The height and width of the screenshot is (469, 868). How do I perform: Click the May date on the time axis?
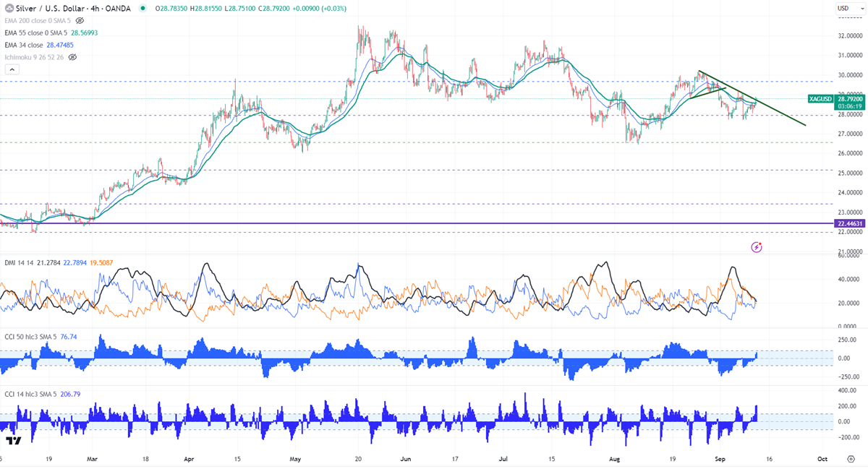(x=294, y=458)
